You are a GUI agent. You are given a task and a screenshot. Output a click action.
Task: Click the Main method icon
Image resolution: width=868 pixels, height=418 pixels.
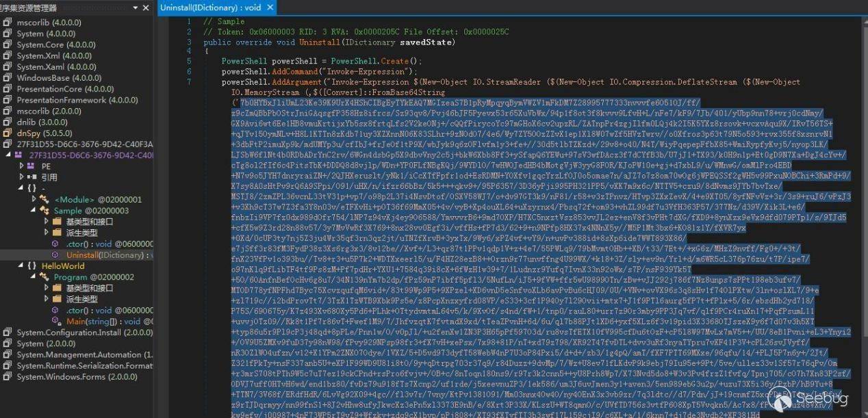(x=56, y=322)
